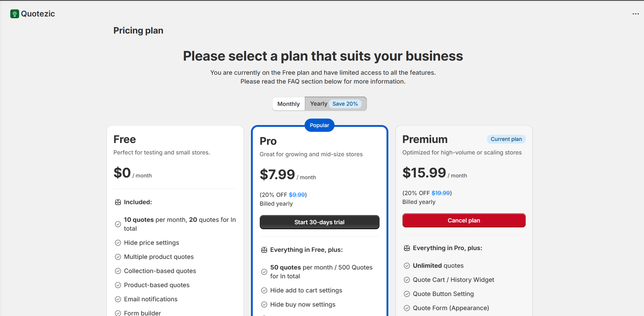The width and height of the screenshot is (644, 316).
Task: Click the strikethrough $19.99 price link
Action: click(441, 193)
